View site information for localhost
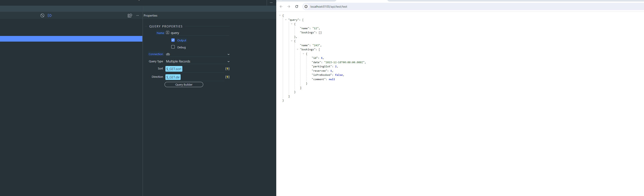Image resolution: width=644 pixels, height=196 pixels. pos(306,7)
